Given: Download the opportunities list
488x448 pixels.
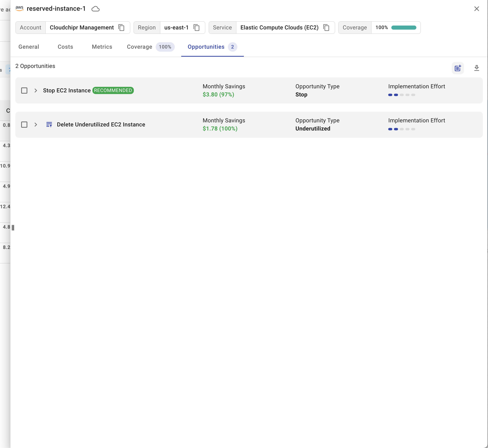Looking at the screenshot, I should [476, 68].
